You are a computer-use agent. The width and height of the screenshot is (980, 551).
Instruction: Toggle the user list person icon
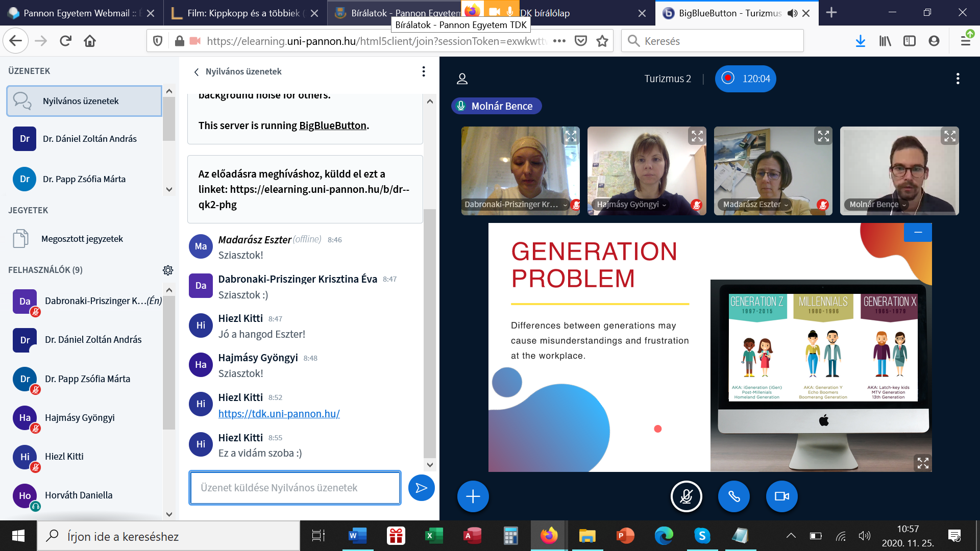pos(462,79)
